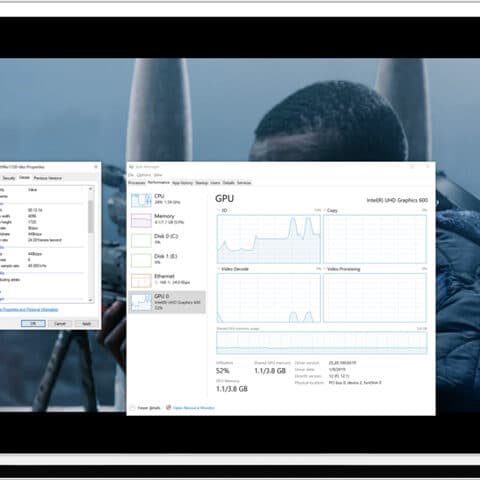
Task: Click the shared GPU memory 1.1/3.8 GB value
Action: click(x=270, y=371)
